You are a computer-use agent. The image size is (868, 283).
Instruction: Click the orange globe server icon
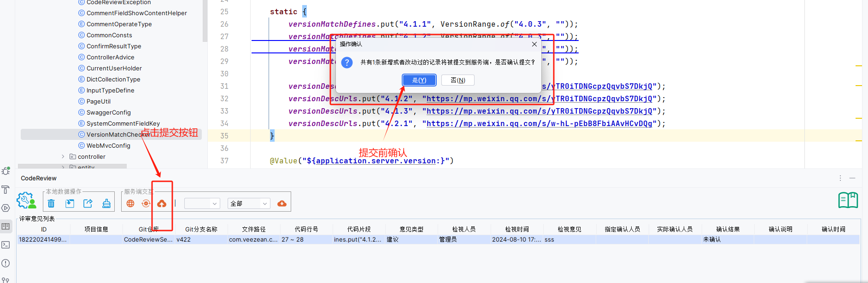pos(130,203)
